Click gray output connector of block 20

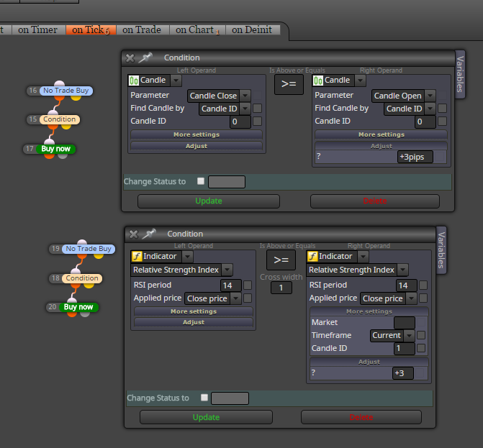click(x=85, y=314)
